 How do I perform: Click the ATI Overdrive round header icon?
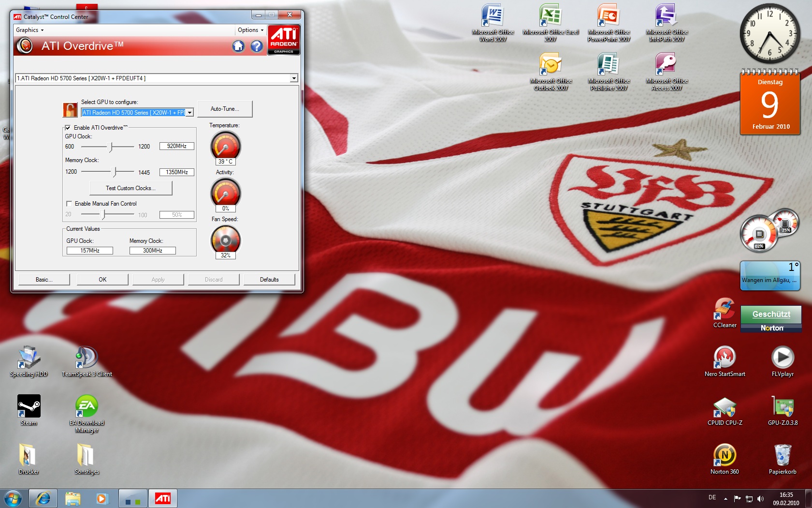point(25,46)
